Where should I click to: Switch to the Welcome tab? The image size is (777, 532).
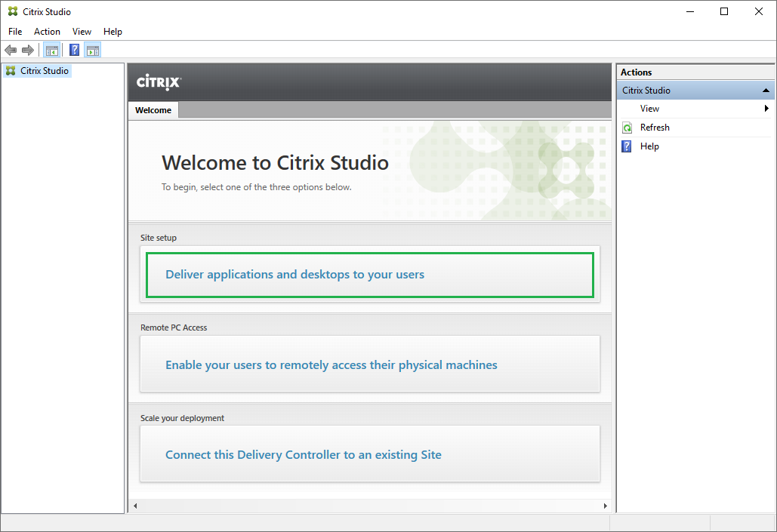point(153,109)
